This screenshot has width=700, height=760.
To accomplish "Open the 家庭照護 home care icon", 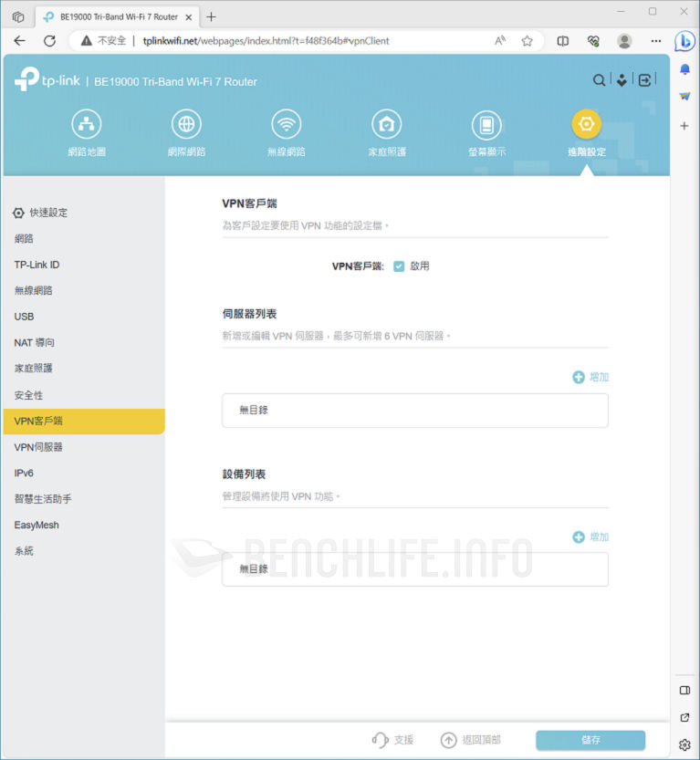I will click(387, 124).
